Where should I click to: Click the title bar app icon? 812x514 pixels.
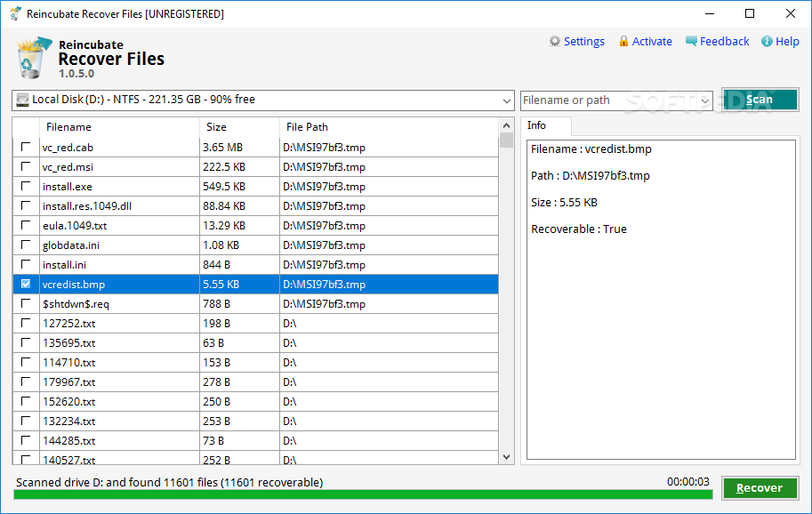coord(15,14)
